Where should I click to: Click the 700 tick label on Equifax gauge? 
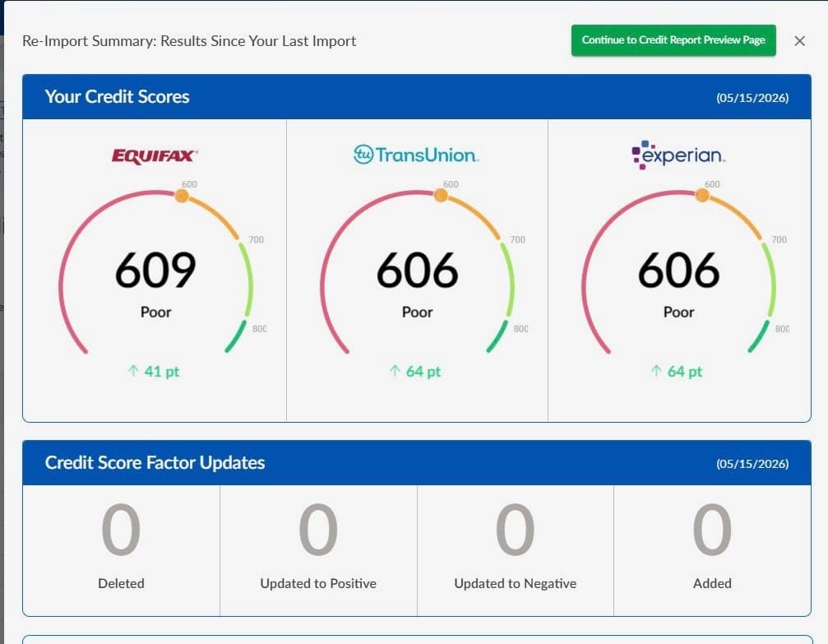tap(256, 240)
